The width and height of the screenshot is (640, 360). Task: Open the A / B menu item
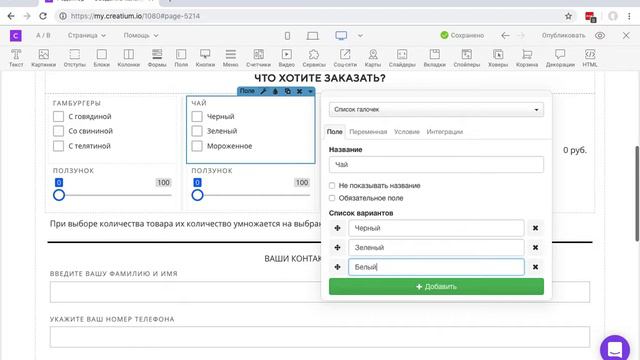[43, 36]
